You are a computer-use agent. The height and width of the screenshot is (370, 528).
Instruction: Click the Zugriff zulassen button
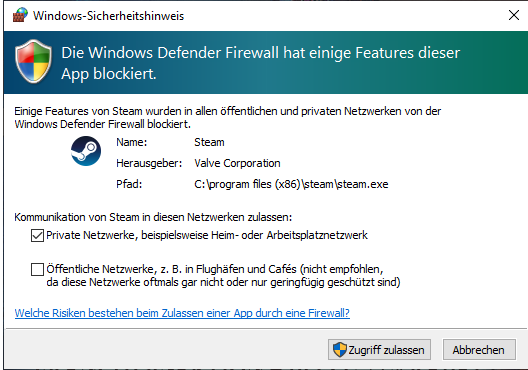pos(380,350)
